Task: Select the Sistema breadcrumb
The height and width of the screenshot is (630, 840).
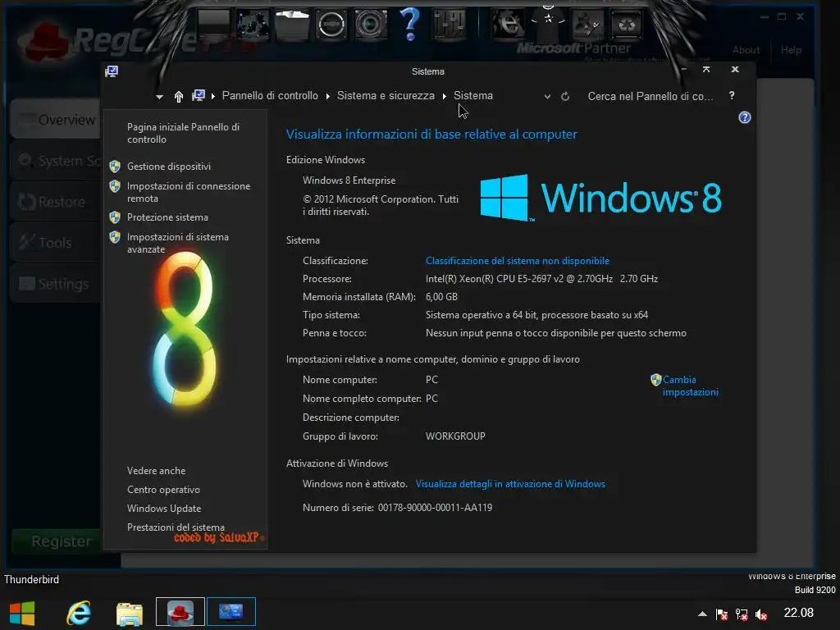Action: coord(473,95)
